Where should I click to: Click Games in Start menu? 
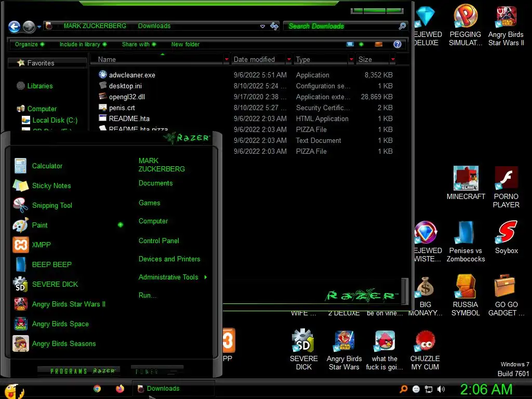(149, 203)
